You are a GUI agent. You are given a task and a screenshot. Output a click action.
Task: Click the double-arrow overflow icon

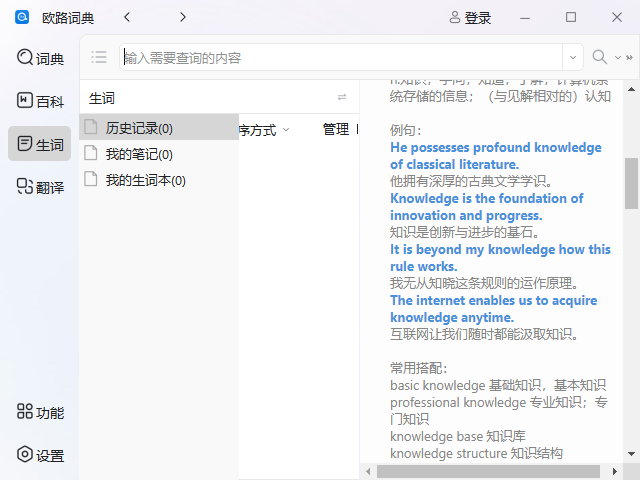pyautogui.click(x=629, y=58)
